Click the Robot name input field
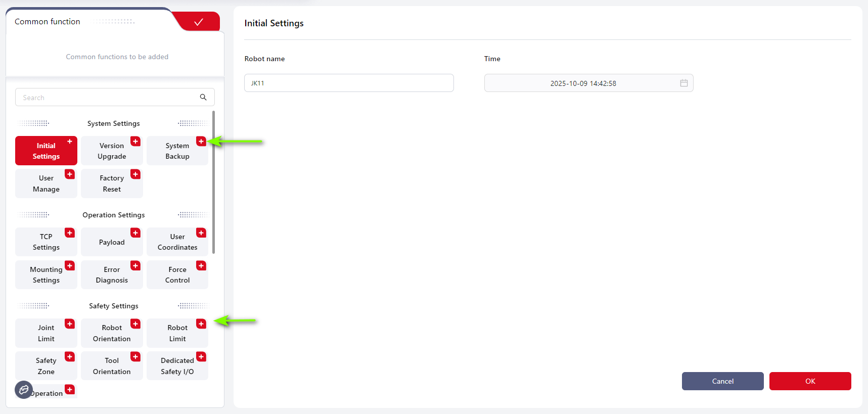The height and width of the screenshot is (414, 868). pos(349,83)
